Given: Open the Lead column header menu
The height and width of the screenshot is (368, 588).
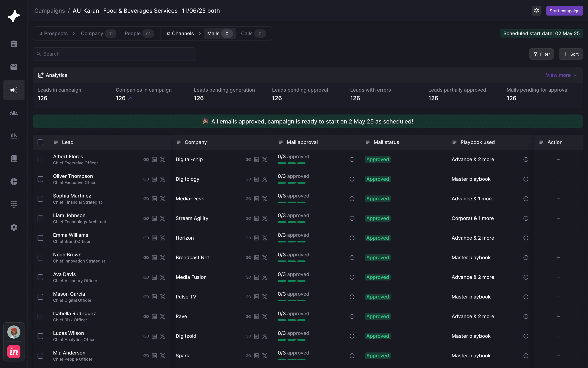Looking at the screenshot, I should 56,142.
